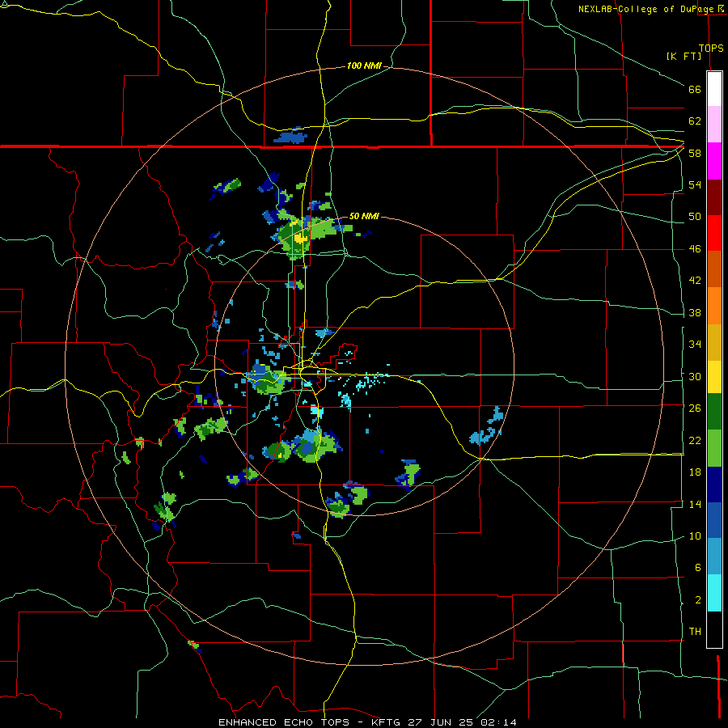Click the '6' scale label
Image resolution: width=728 pixels, height=728 pixels.
697,567
